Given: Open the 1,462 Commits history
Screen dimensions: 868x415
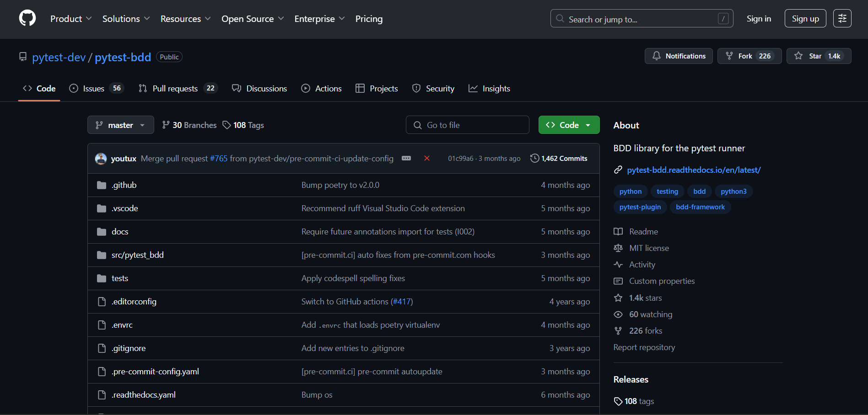Looking at the screenshot, I should coord(559,159).
